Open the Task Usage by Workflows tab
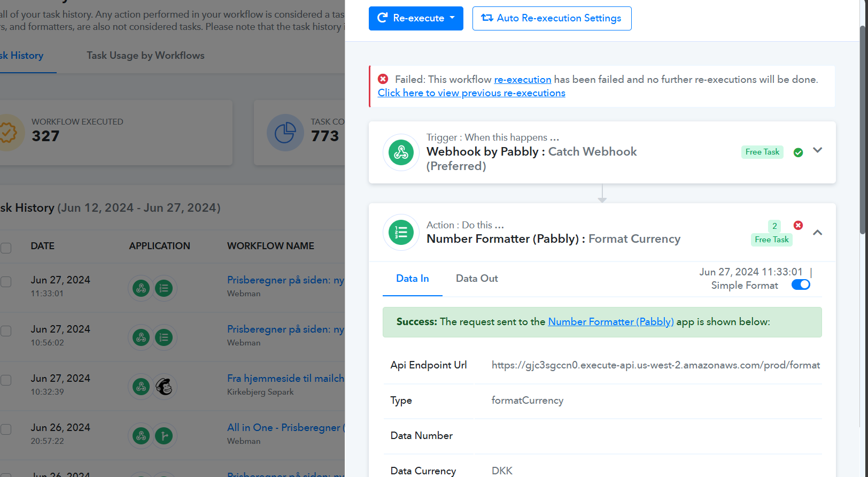 click(x=145, y=56)
